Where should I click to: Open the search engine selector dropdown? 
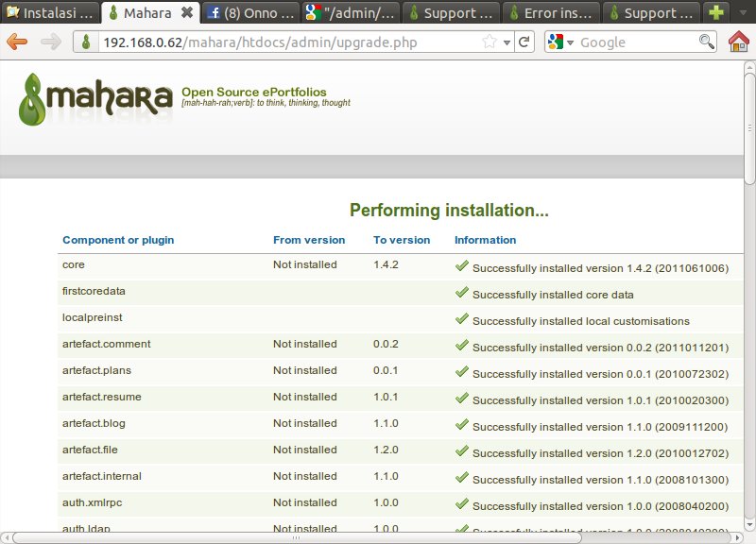[571, 42]
